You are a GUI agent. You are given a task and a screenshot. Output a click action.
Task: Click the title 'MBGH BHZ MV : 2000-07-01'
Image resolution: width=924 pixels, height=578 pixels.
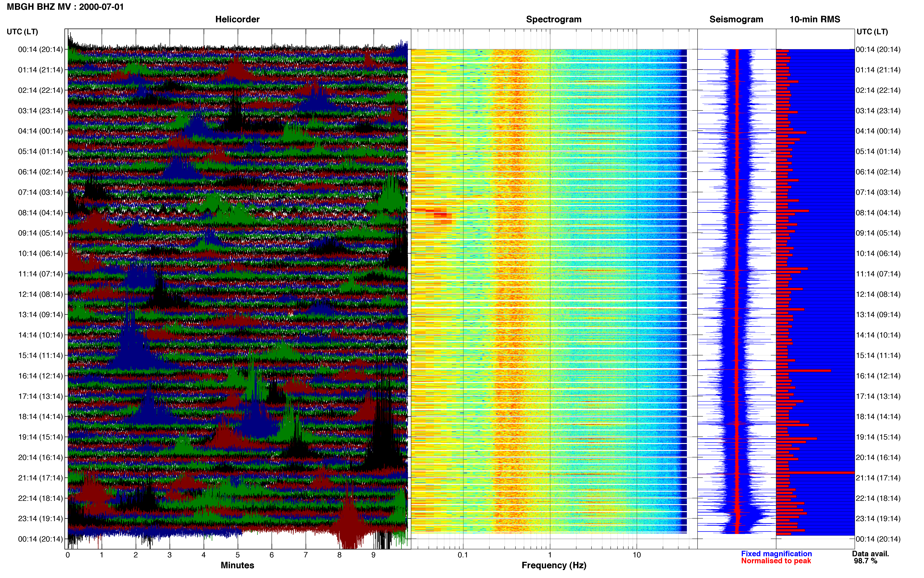pyautogui.click(x=65, y=7)
